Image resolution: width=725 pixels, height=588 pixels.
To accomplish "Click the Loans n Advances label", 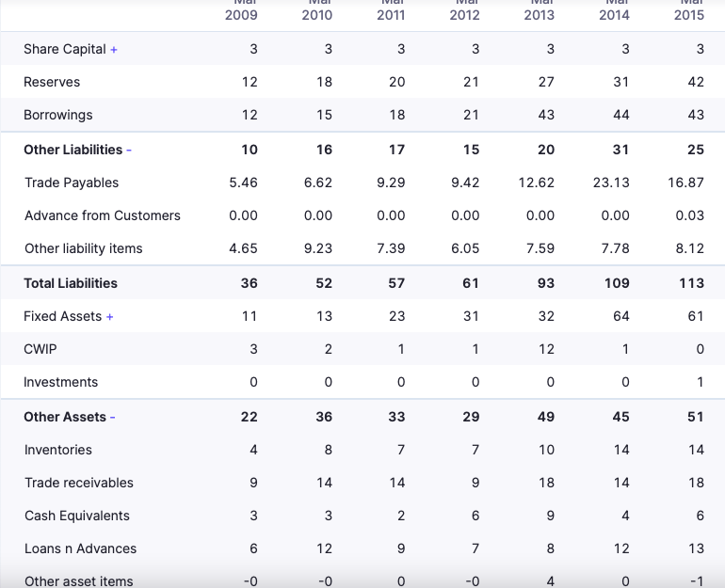I will (80, 548).
